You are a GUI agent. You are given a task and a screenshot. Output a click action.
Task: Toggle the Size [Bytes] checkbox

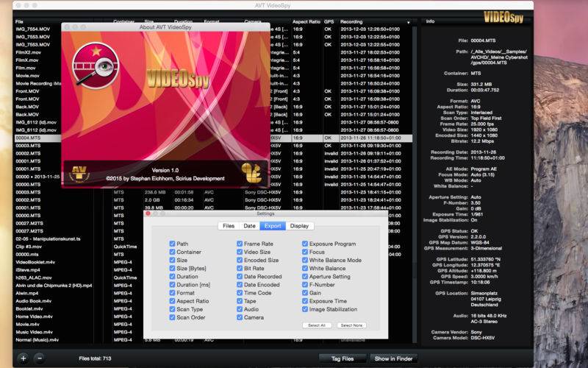pyautogui.click(x=172, y=268)
